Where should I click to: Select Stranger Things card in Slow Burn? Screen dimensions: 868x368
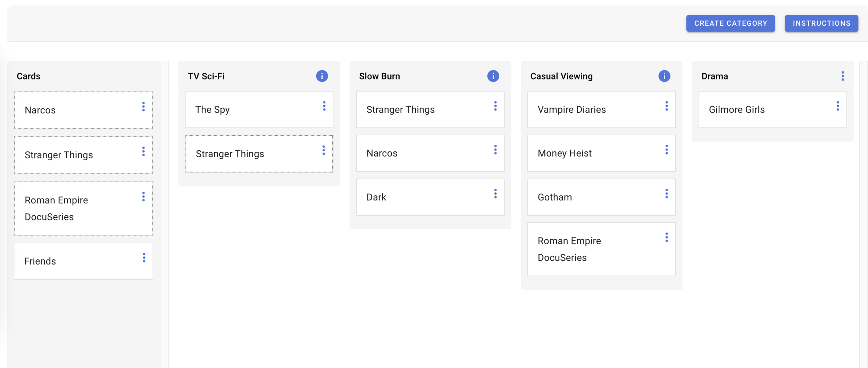point(430,109)
